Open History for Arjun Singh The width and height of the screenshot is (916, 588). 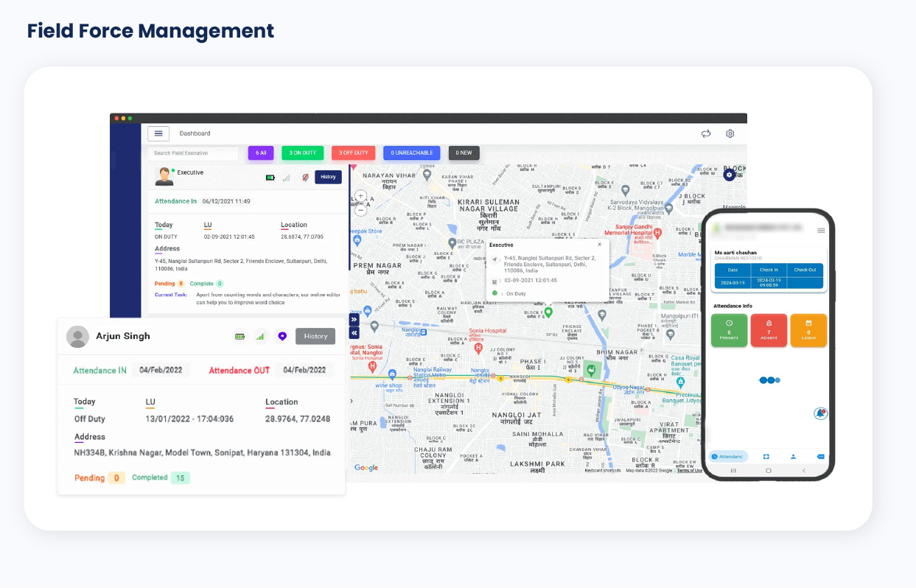(x=315, y=336)
